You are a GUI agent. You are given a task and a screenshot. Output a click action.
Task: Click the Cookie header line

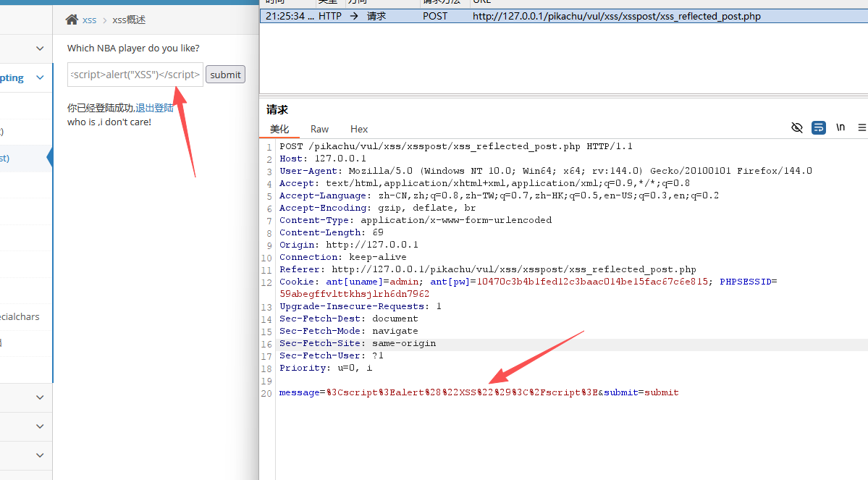[528, 288]
